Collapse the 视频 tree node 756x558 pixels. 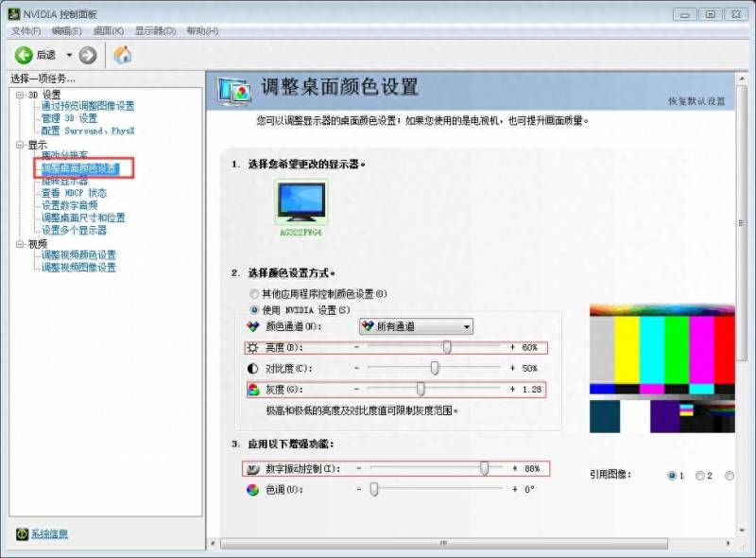click(20, 244)
